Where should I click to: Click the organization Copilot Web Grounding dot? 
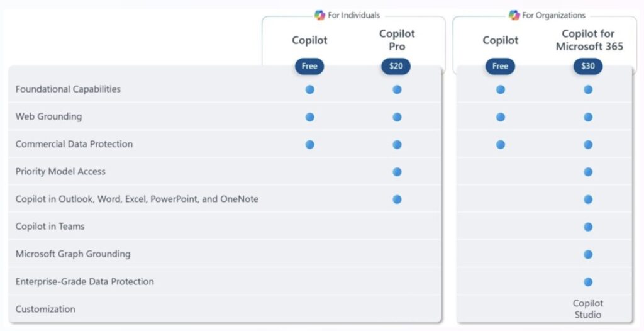[501, 117]
